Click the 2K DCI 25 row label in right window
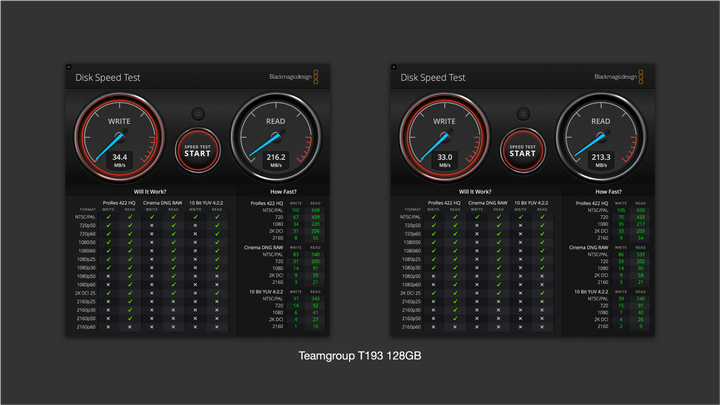The image size is (720, 405). 411,293
